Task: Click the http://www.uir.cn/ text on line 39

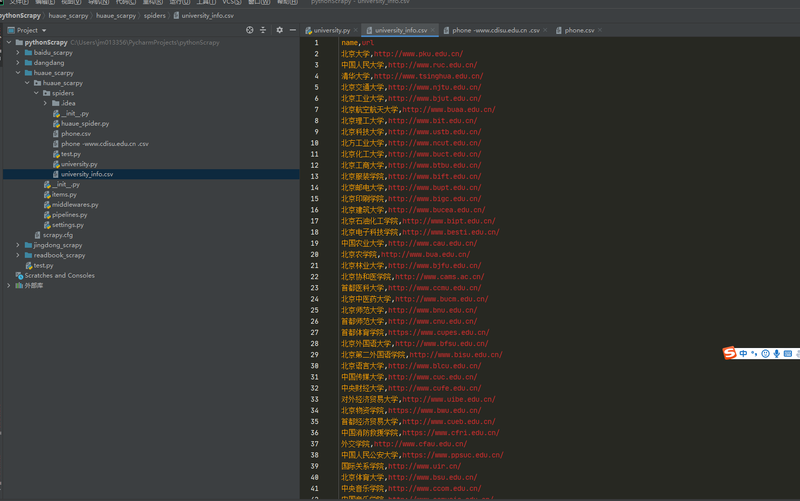Action: [x=424, y=466]
